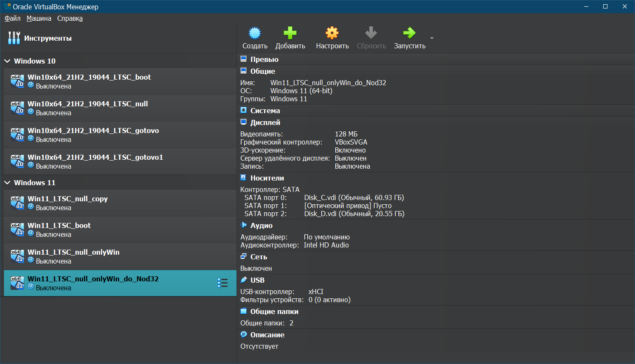This screenshot has height=364, width=635.
Task: Collapse the Windows 11 group
Action: [7, 183]
